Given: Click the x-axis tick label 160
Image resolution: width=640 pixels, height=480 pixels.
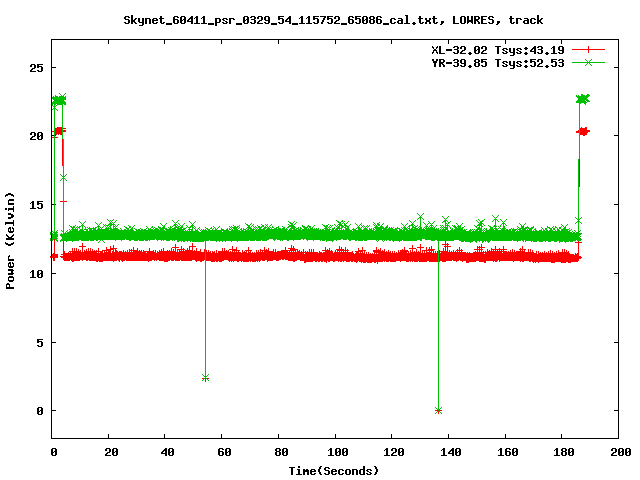Looking at the screenshot, I should 508,452.
